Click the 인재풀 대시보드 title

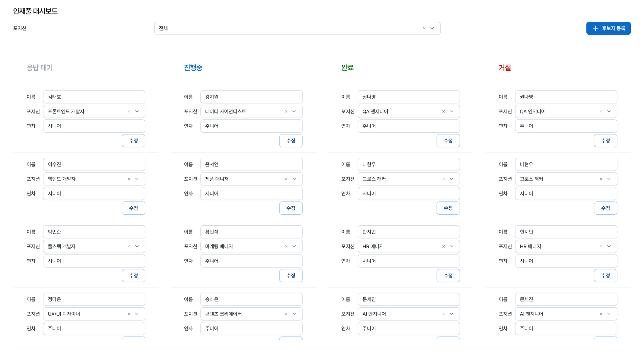click(x=36, y=11)
